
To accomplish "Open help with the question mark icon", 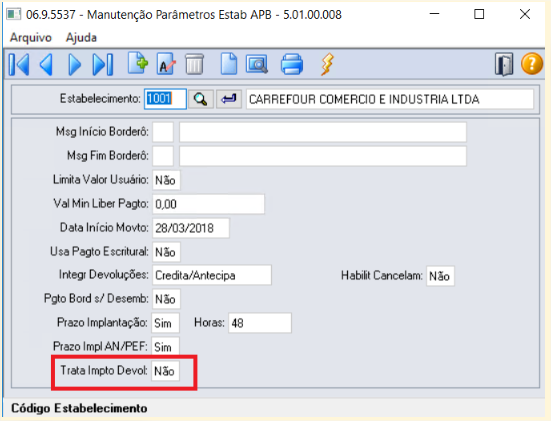I will coord(532,64).
